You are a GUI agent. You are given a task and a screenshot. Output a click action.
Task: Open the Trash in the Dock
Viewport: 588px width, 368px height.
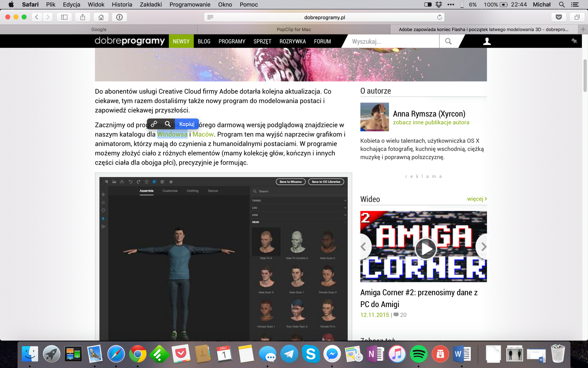click(x=558, y=354)
